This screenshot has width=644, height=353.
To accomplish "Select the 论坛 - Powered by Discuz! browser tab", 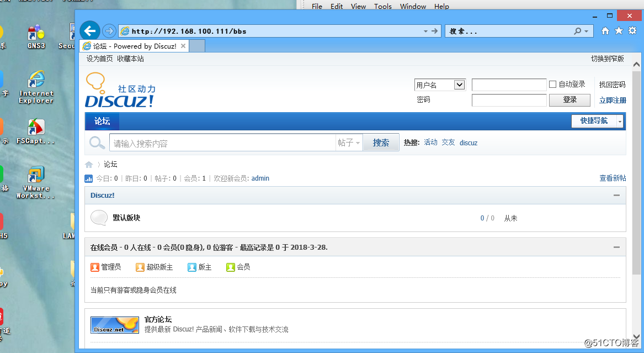I will (135, 46).
